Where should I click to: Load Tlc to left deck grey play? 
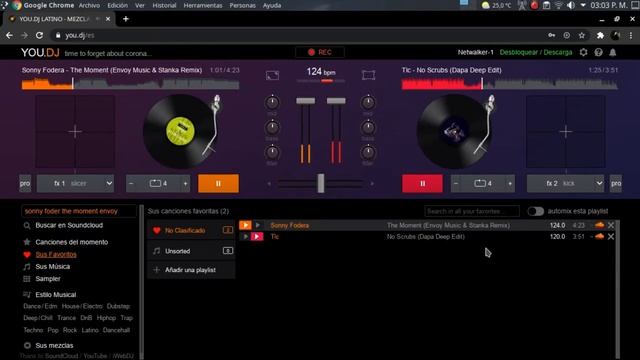coord(245,236)
